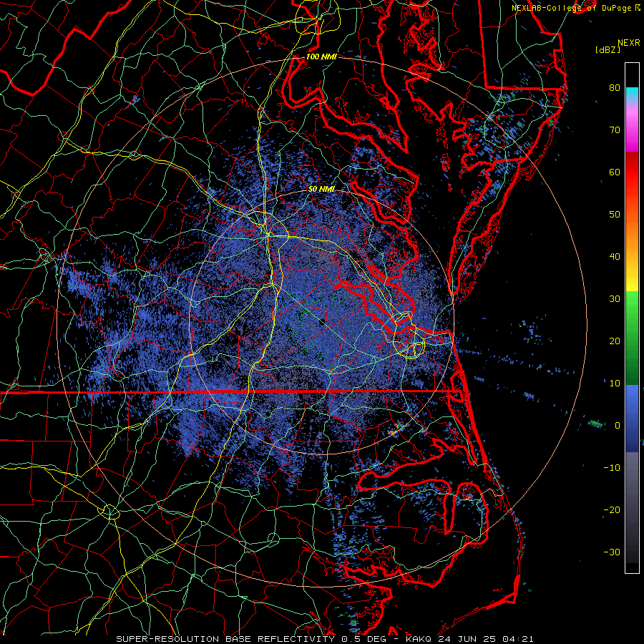Click the SUPER-RESOLUTION BASE REFLECTIVITY caption
This screenshot has width=644, height=644.
(225, 639)
